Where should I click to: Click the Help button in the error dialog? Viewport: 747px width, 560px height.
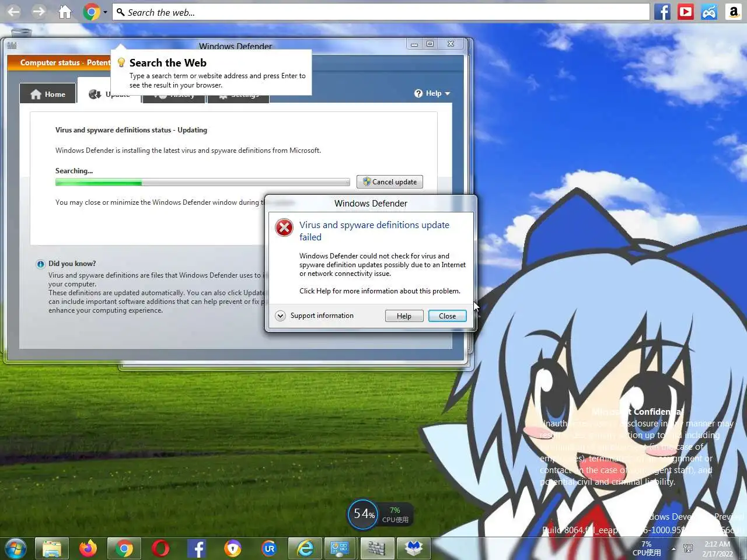404,316
